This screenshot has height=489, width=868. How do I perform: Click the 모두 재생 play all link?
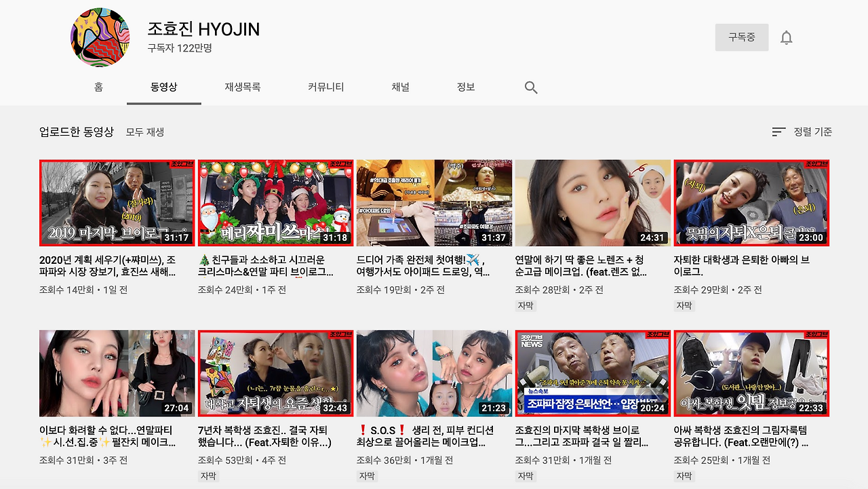[145, 132]
